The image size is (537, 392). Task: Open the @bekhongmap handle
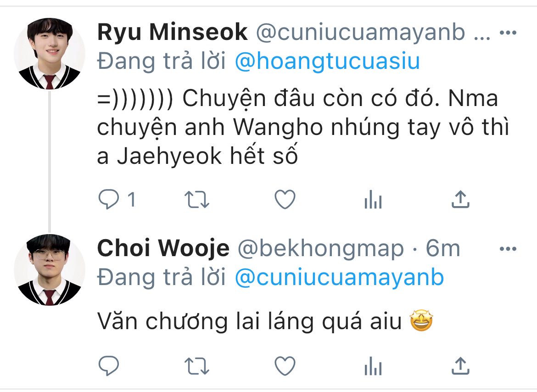click(321, 249)
